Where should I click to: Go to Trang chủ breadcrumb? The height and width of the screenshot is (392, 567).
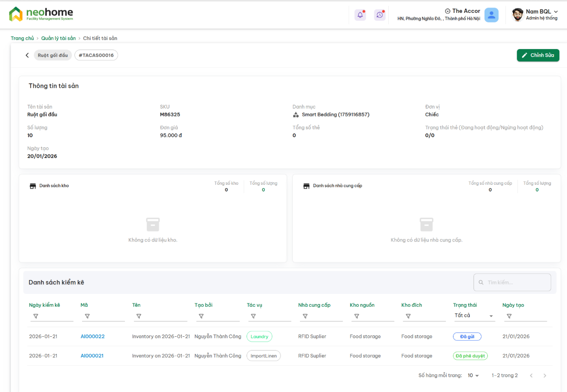click(22, 38)
